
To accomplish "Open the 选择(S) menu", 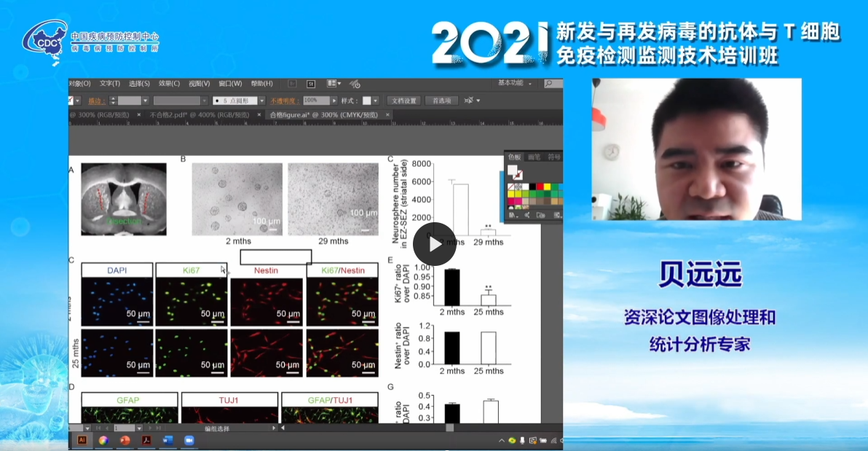I will (139, 84).
